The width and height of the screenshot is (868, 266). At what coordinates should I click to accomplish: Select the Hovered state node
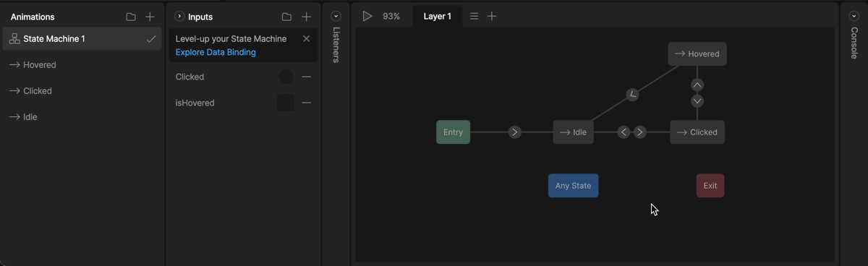pyautogui.click(x=697, y=54)
